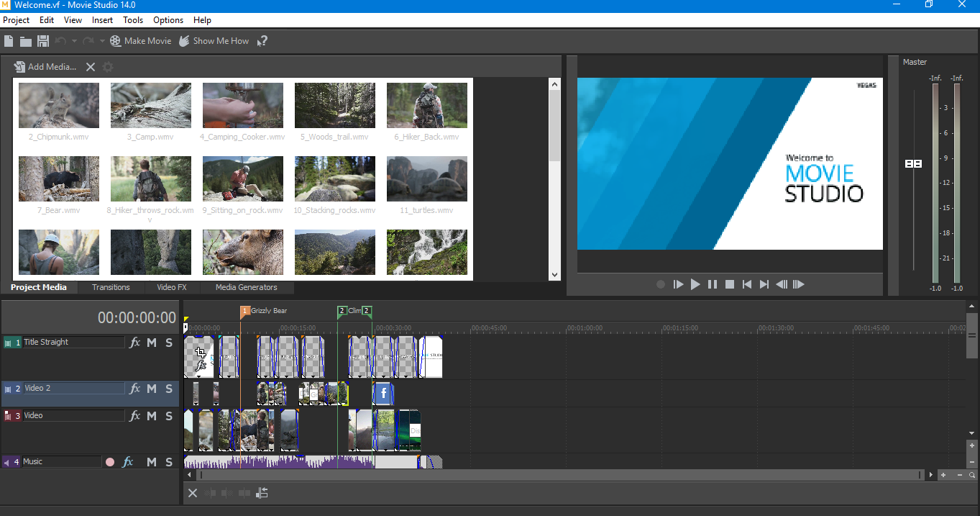980x516 pixels.
Task: Mute the Video track numbered 3
Action: 152,416
